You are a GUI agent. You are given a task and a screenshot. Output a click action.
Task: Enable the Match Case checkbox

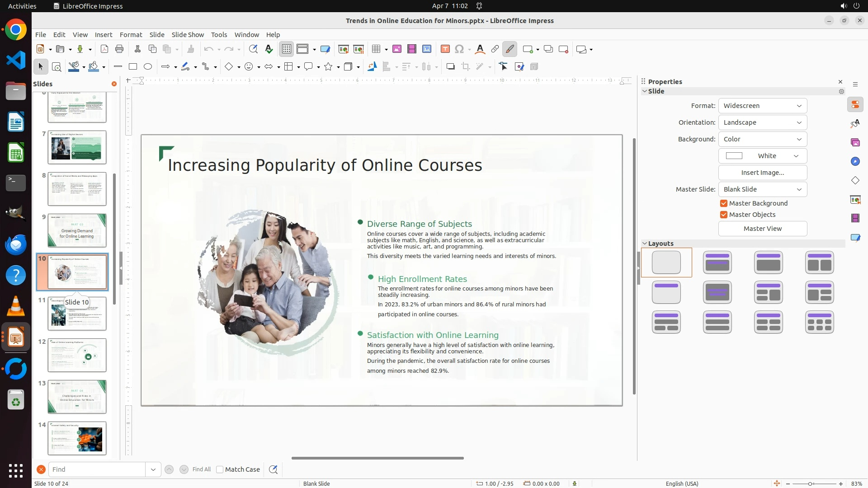[220, 469]
